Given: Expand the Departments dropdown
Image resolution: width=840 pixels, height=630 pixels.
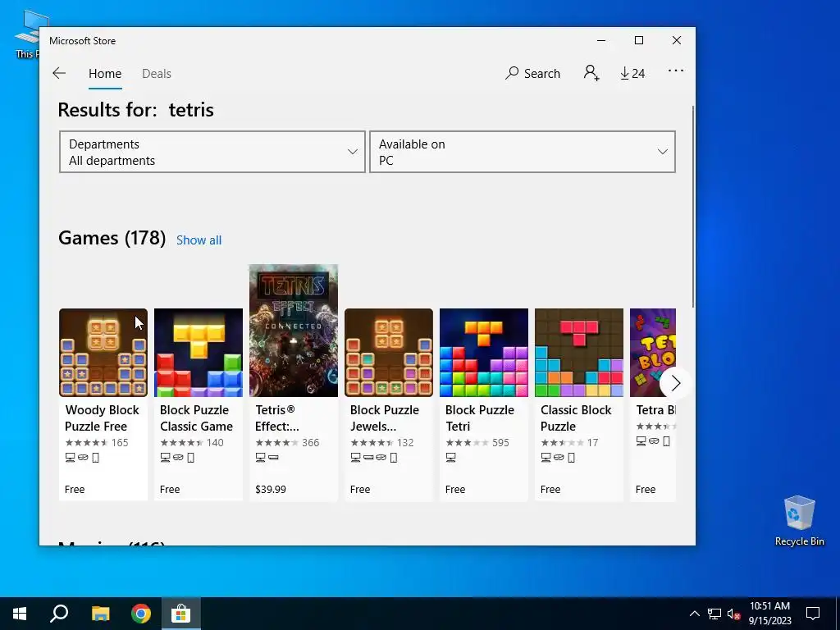Looking at the screenshot, I should point(212,152).
